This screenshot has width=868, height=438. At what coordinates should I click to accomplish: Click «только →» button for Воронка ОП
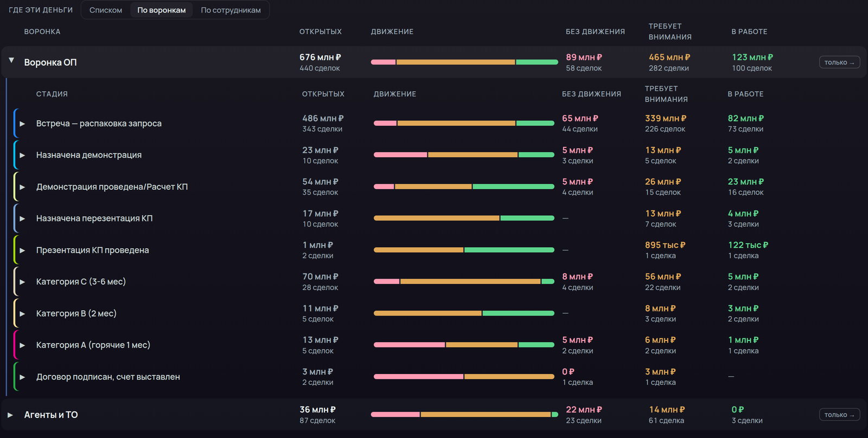coord(839,62)
